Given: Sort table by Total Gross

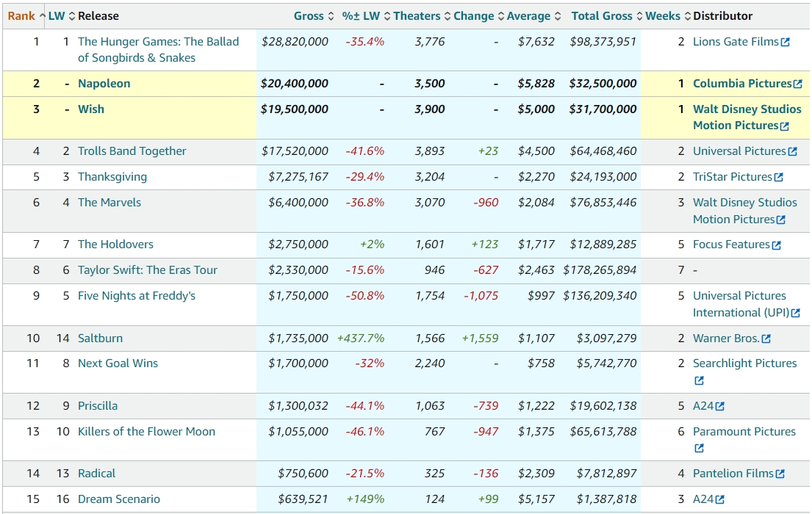Looking at the screenshot, I should pyautogui.click(x=607, y=16).
